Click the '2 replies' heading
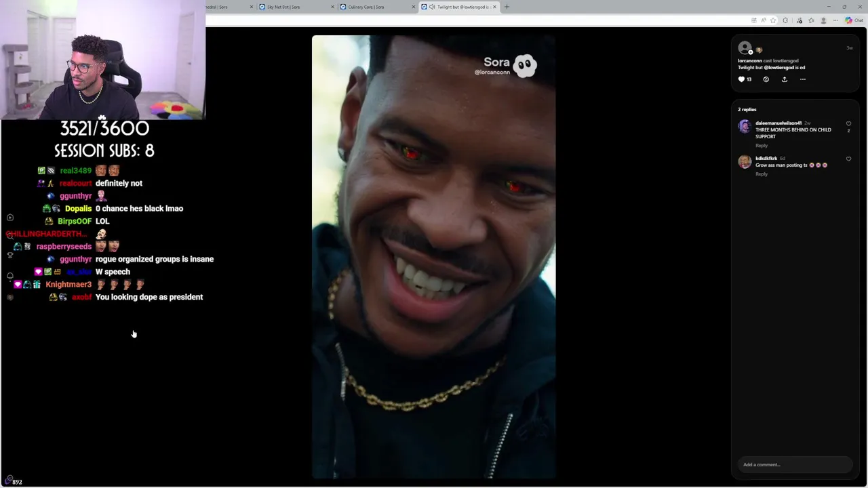This screenshot has width=868, height=488. pyautogui.click(x=747, y=110)
